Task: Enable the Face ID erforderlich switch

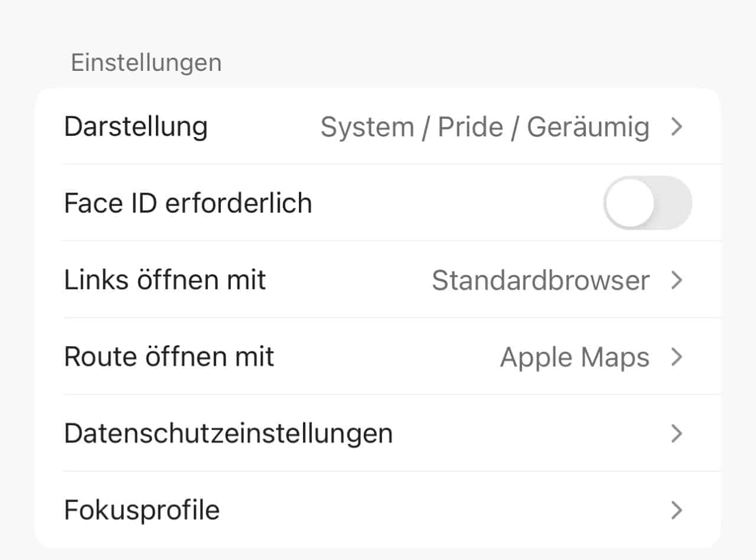Action: click(647, 203)
